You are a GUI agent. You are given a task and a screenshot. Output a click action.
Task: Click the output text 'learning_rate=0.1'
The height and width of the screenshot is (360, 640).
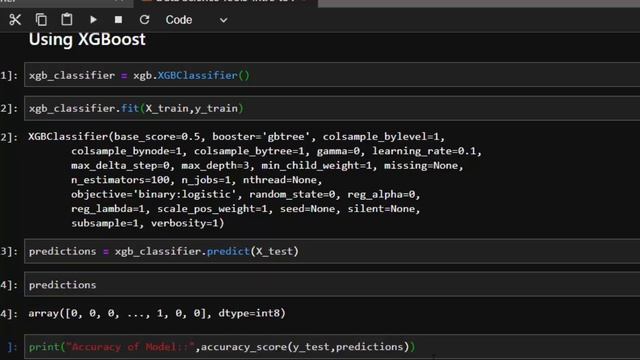pyautogui.click(x=424, y=151)
